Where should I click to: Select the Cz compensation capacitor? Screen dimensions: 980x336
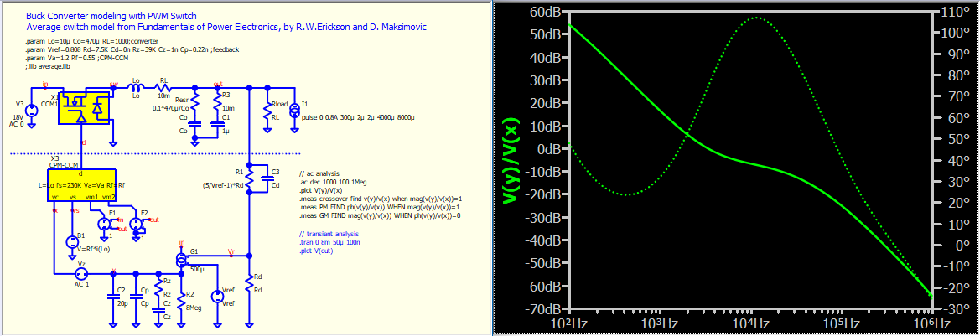tap(158, 309)
